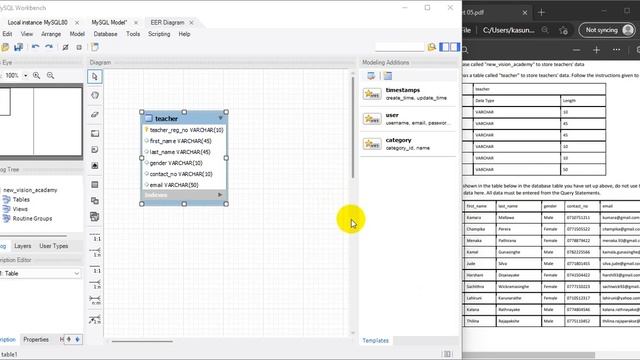Image resolution: width=640 pixels, height=360 pixels.
Task: Toggle the left sidebar panel
Action: pyautogui.click(x=444, y=47)
